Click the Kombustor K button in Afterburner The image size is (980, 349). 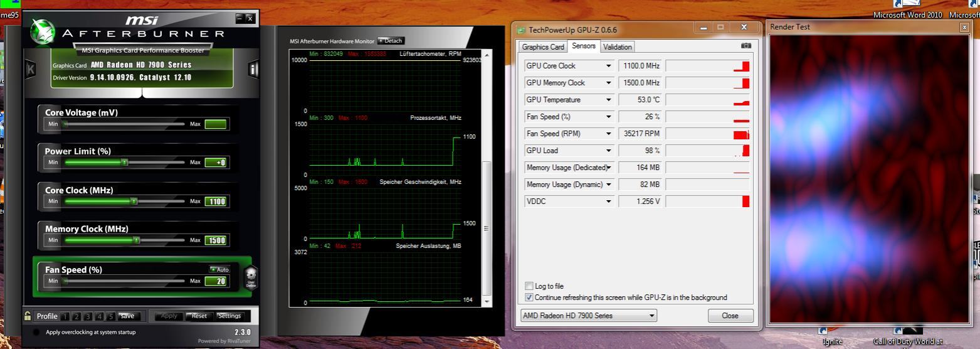[30, 70]
